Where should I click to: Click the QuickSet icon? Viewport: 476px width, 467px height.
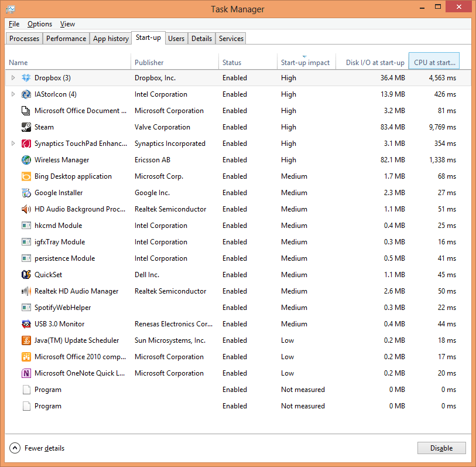click(26, 275)
